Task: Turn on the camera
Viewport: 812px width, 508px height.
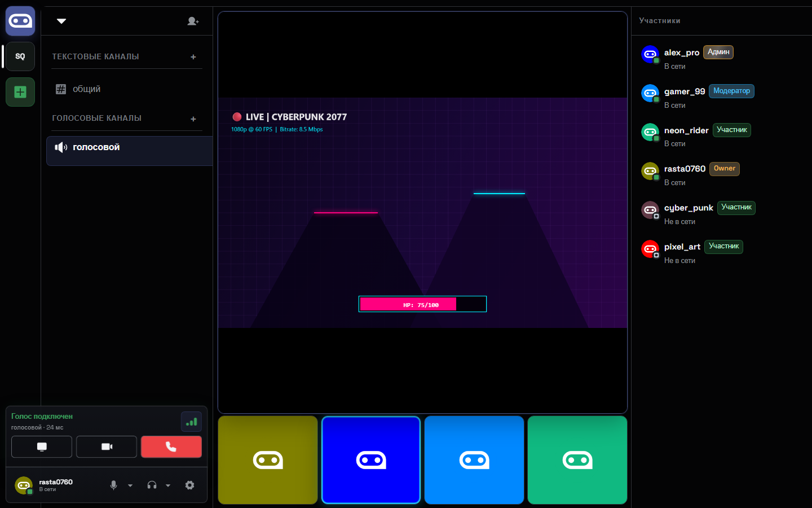Action: (x=107, y=446)
